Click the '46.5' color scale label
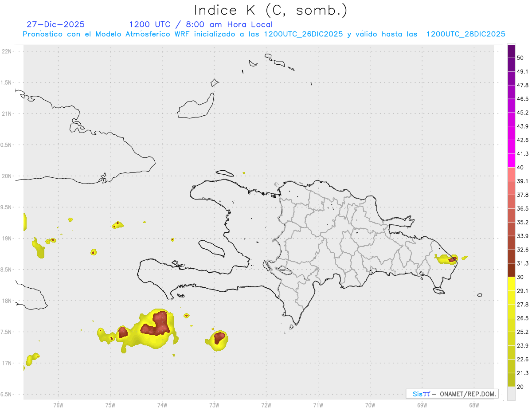This screenshot has width=532, height=411. pos(523,99)
